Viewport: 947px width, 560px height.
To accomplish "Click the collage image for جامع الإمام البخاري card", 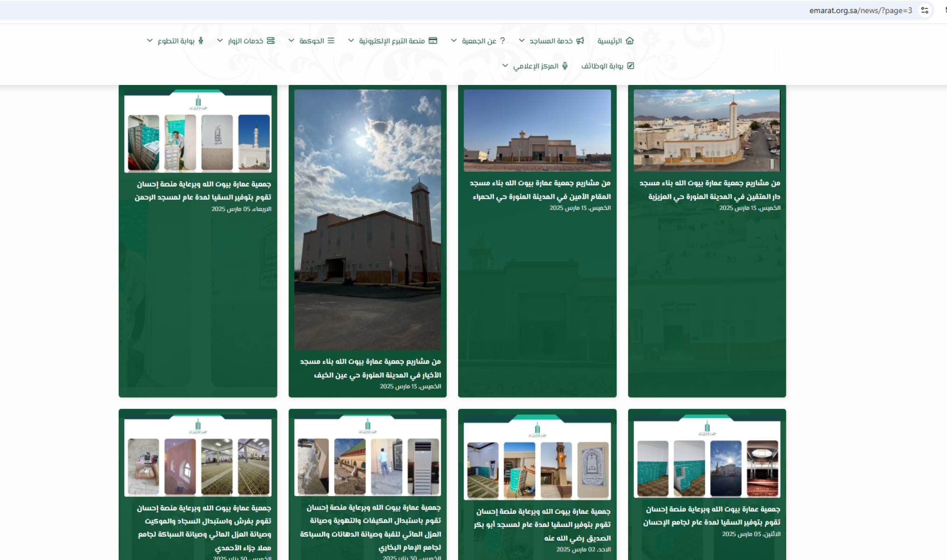I will coord(367,455).
